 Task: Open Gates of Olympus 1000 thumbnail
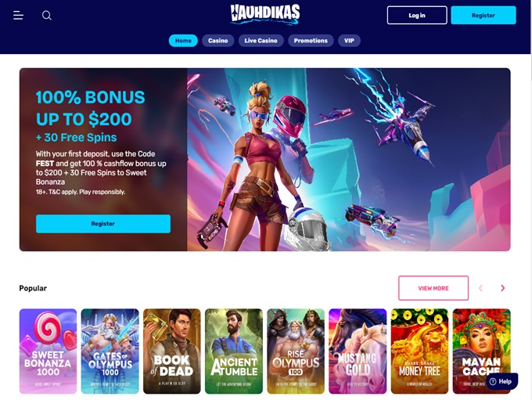click(x=110, y=351)
